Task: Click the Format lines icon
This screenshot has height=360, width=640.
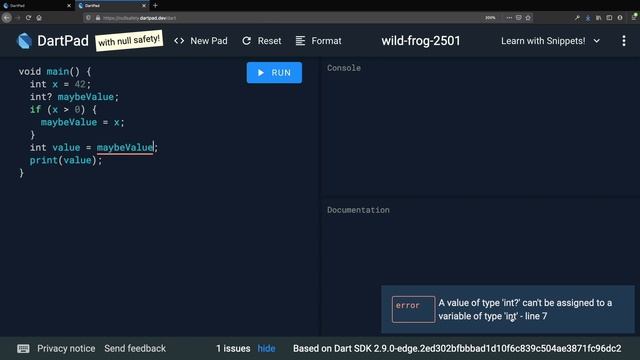Action: tap(300, 41)
